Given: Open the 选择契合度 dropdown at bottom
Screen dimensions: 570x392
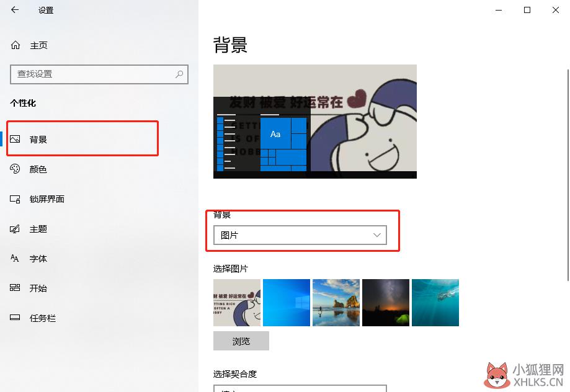Looking at the screenshot, I should 300,388.
